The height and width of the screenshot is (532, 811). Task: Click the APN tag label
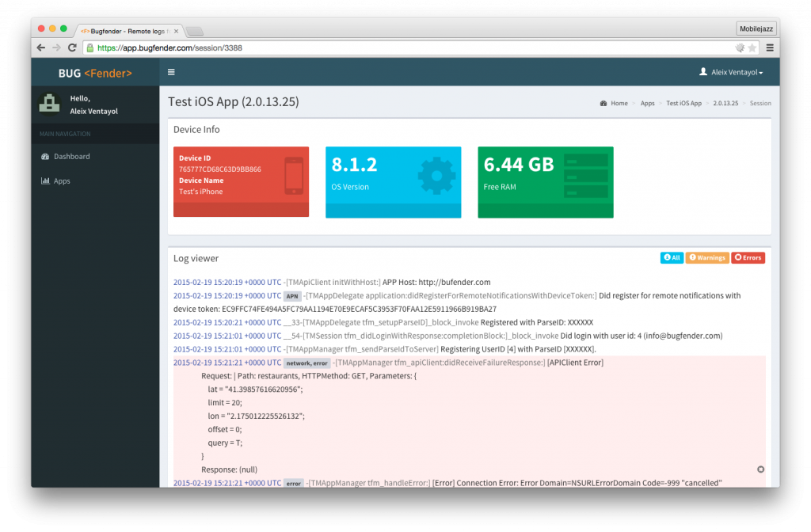pos(292,296)
